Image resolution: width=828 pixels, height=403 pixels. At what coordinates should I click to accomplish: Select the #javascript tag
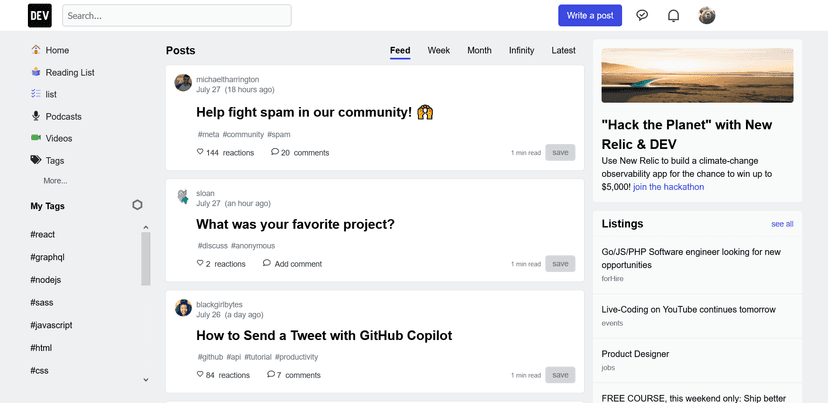click(51, 325)
